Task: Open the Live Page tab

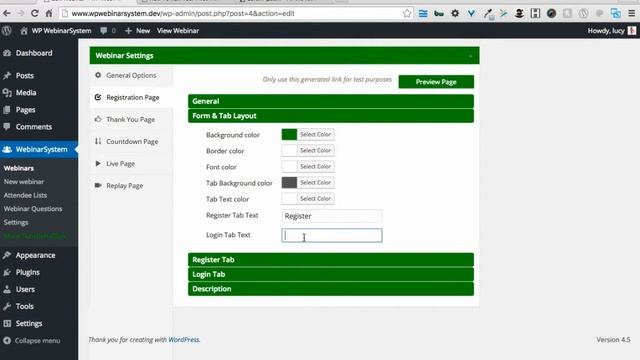Action: tap(131, 164)
